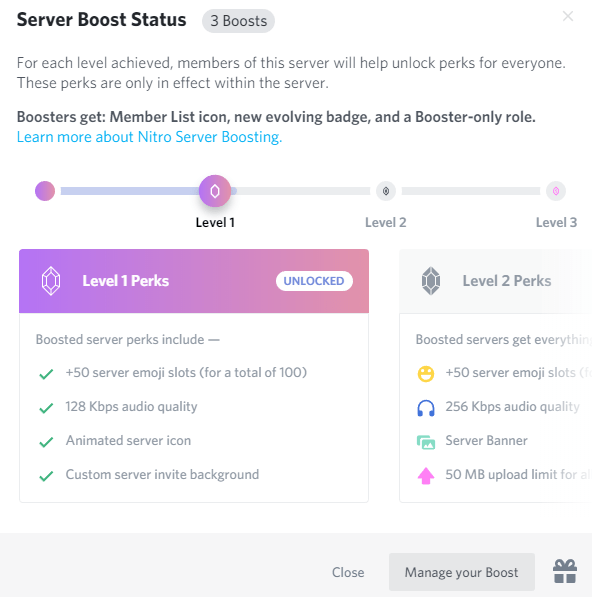Click checkmark next to Custom server invite background

[46, 476]
